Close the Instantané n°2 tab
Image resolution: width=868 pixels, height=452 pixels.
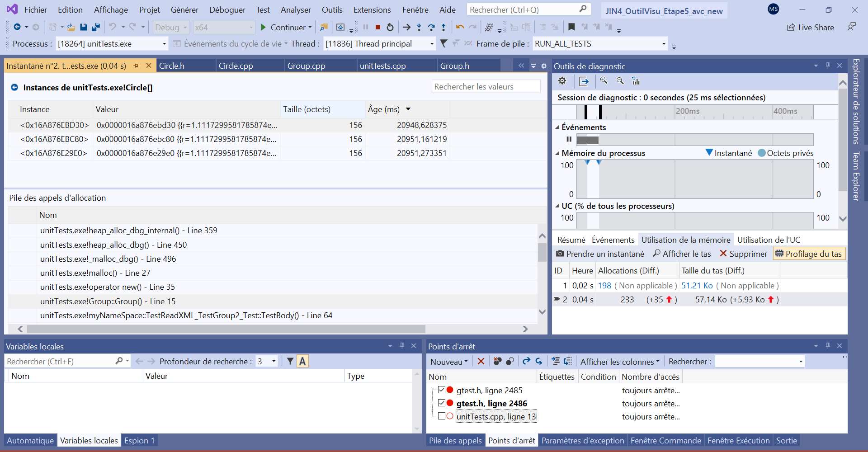pos(148,66)
